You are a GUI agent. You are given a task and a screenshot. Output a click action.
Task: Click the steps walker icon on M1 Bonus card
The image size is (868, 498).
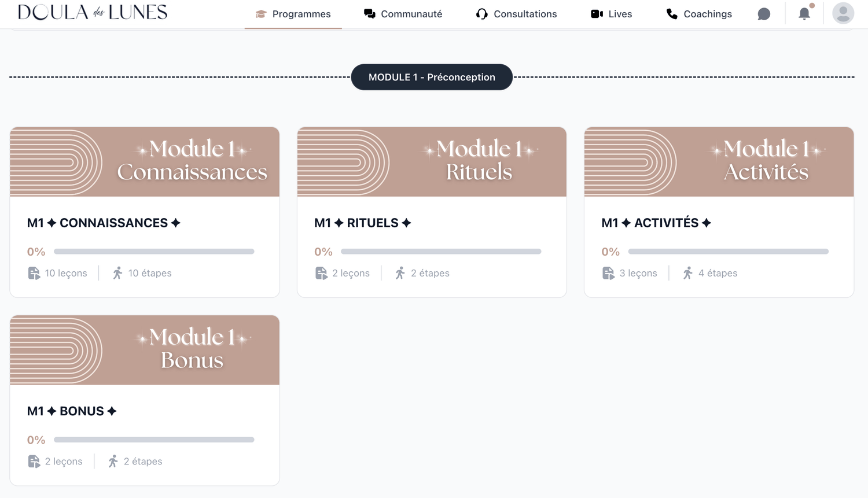(113, 461)
